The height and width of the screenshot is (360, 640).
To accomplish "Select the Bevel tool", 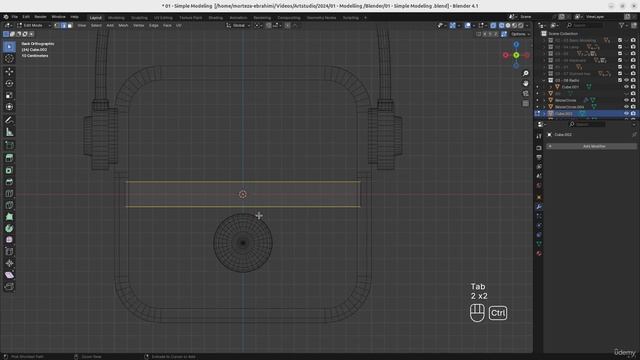I will (9, 182).
